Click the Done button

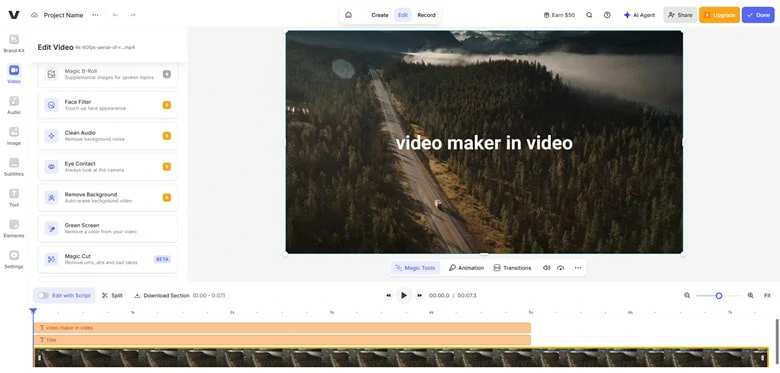tap(758, 15)
